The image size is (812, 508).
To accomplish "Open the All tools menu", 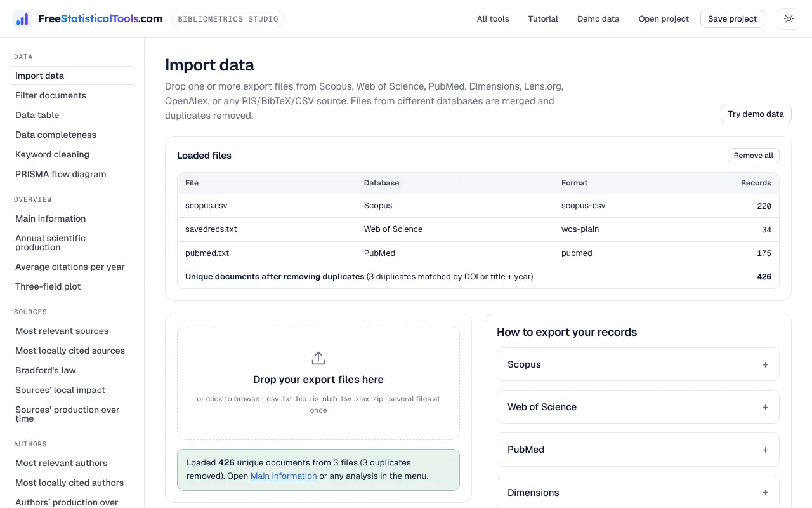I will click(x=493, y=19).
